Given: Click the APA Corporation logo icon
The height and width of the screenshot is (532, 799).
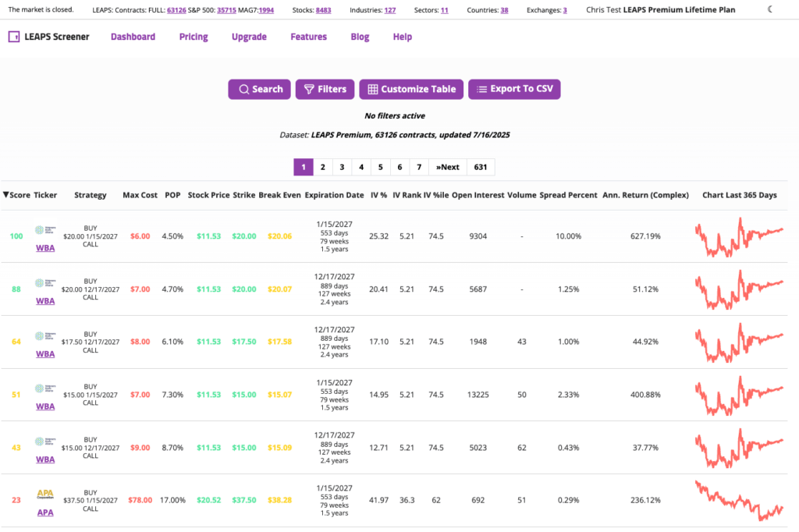Looking at the screenshot, I should (44, 492).
